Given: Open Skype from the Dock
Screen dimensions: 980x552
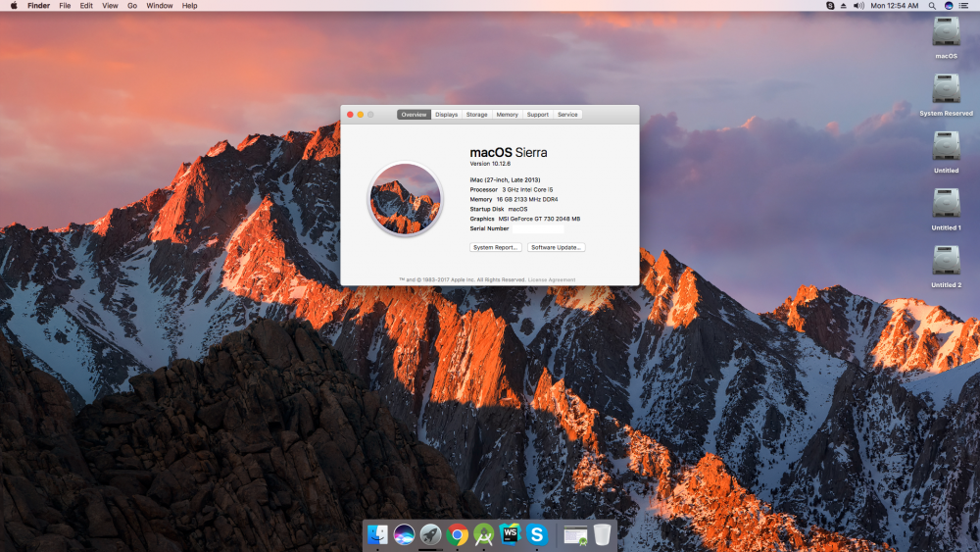Looking at the screenshot, I should pyautogui.click(x=536, y=534).
